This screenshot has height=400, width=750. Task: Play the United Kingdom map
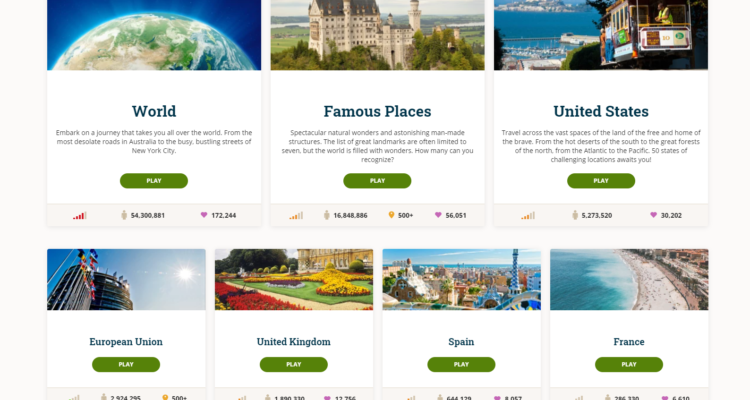click(294, 365)
